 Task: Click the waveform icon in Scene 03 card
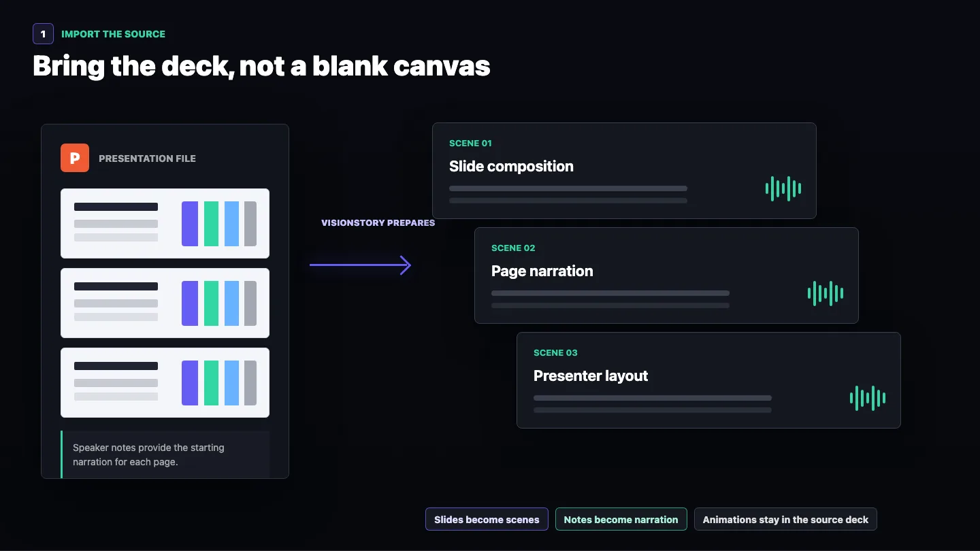point(868,398)
